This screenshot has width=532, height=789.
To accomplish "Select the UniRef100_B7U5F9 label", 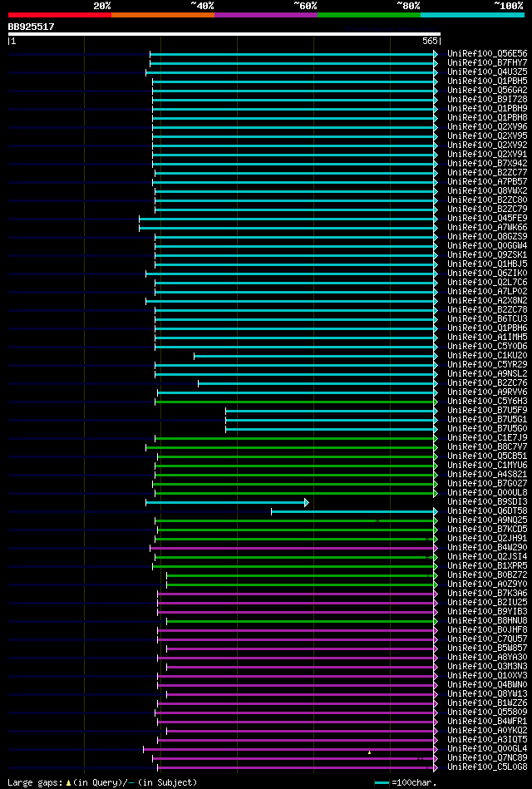I will click(488, 410).
